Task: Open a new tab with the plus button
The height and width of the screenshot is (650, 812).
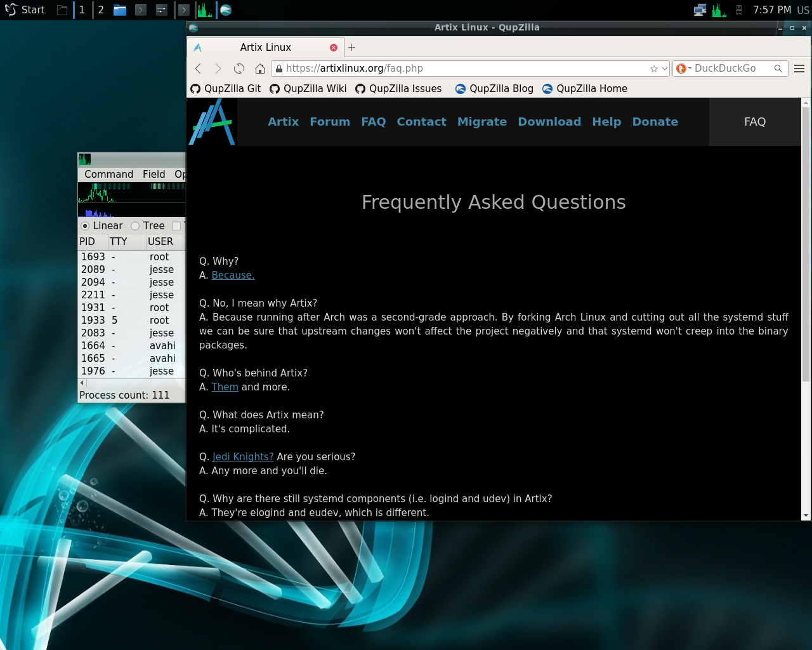Action: click(x=352, y=47)
